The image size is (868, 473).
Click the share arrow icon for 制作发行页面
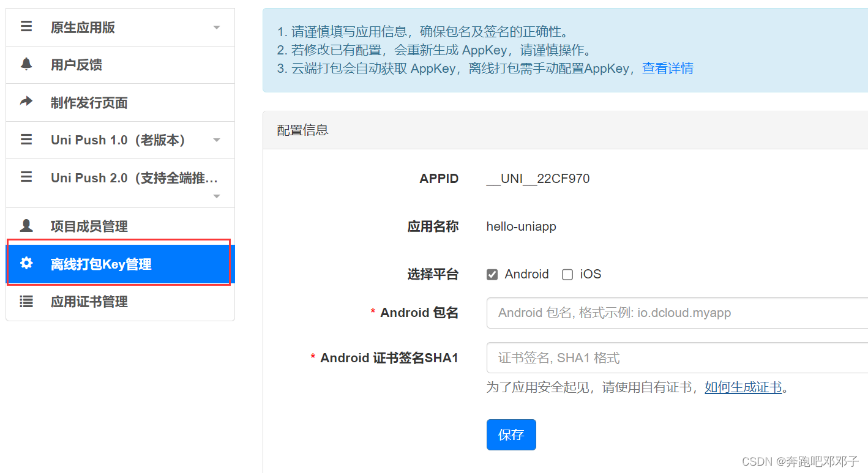26,102
